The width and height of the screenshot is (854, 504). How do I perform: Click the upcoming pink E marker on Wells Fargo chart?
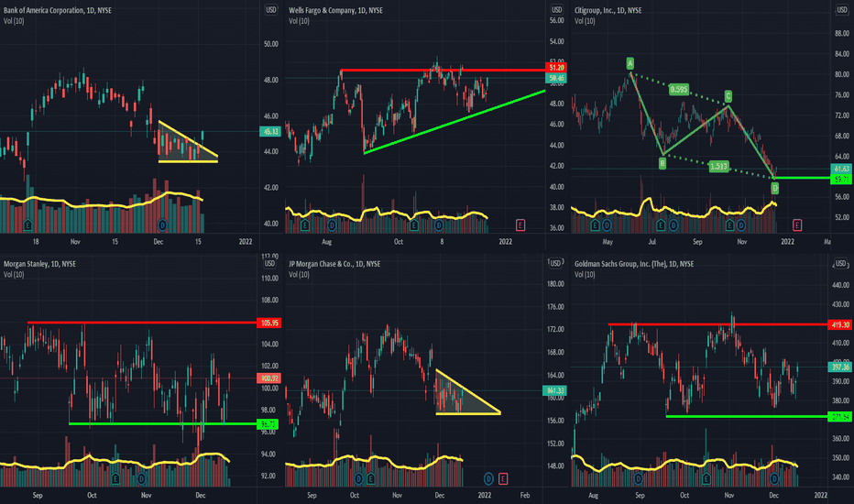[x=520, y=225]
